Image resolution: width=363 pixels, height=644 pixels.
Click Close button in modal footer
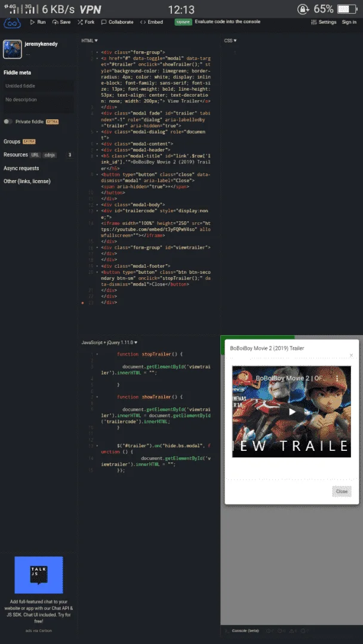point(342,491)
